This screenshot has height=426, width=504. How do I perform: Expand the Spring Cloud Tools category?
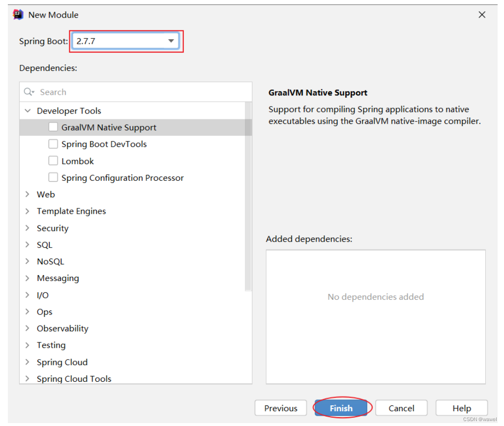[28, 378]
